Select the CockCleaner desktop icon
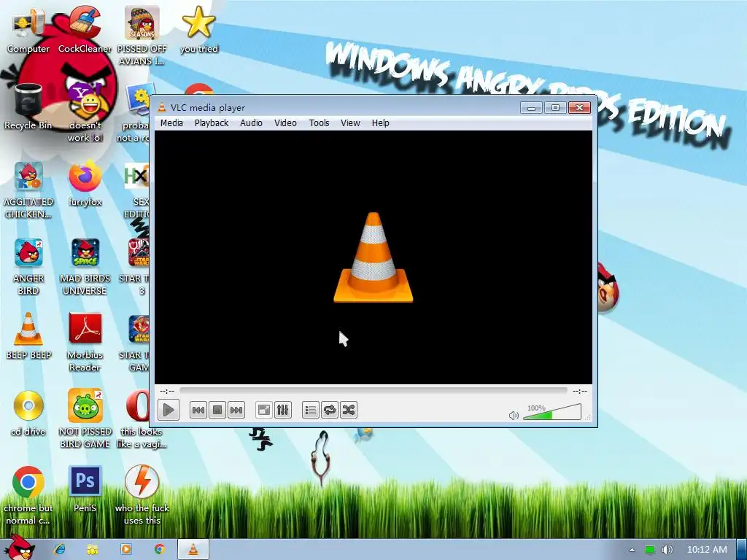747x560 pixels. point(85,30)
